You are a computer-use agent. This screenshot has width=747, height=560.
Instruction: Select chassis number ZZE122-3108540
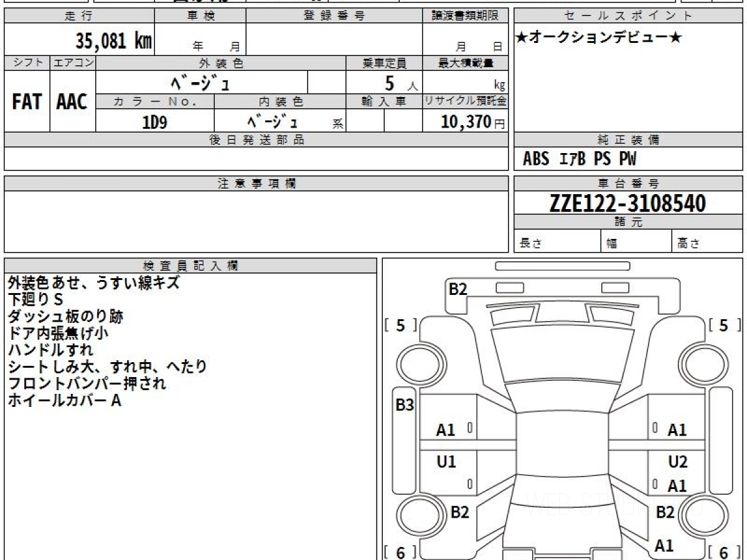point(627,203)
